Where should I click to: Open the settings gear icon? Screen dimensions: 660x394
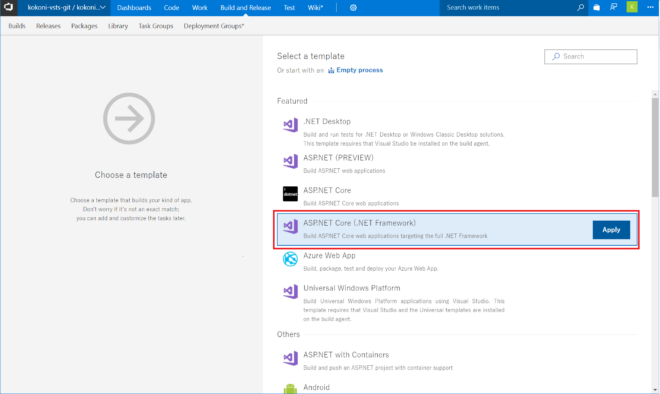[x=353, y=8]
